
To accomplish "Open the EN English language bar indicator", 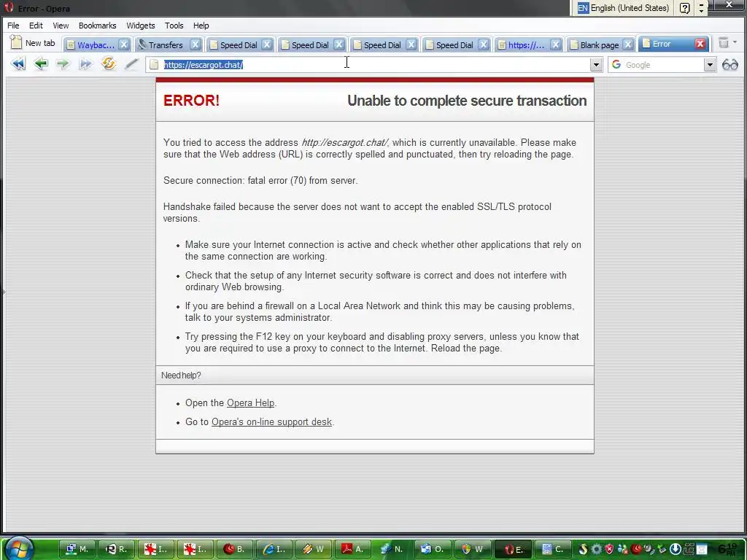I will point(623,8).
